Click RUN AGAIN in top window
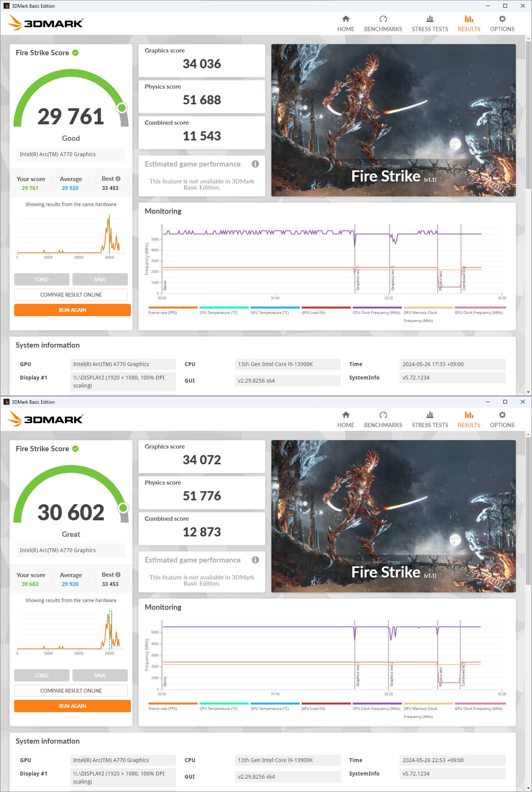532x792 pixels. 73,310
